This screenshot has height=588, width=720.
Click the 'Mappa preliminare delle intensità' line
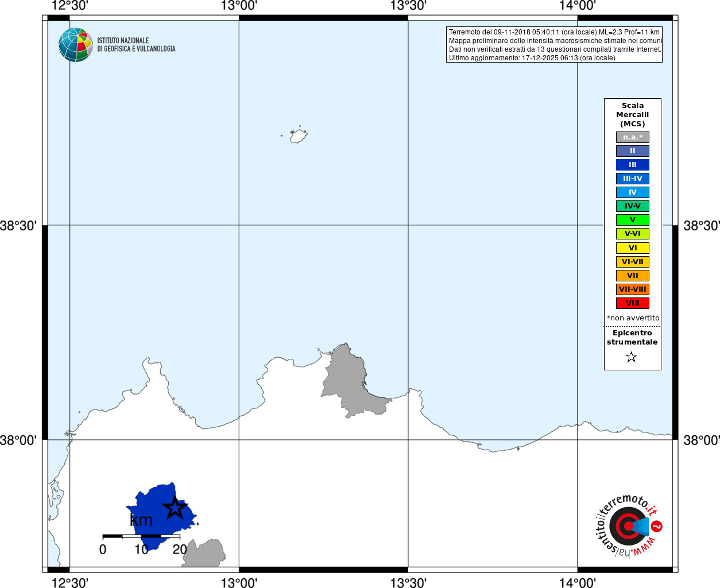[555, 41]
